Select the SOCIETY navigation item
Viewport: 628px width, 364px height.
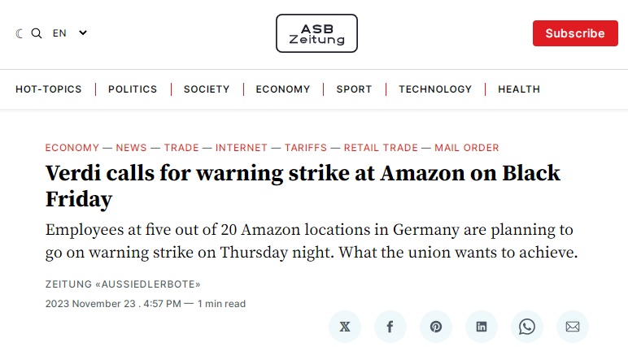207,89
